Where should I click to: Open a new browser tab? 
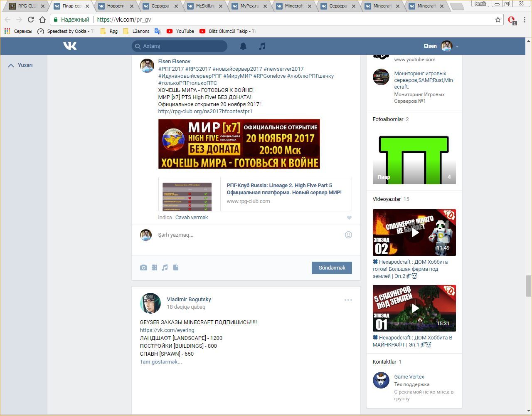457,6
